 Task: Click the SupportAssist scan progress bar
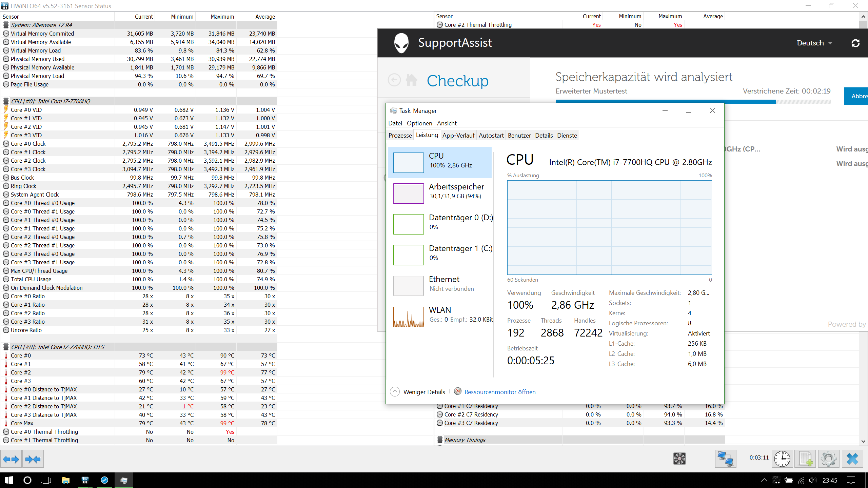[693, 102]
